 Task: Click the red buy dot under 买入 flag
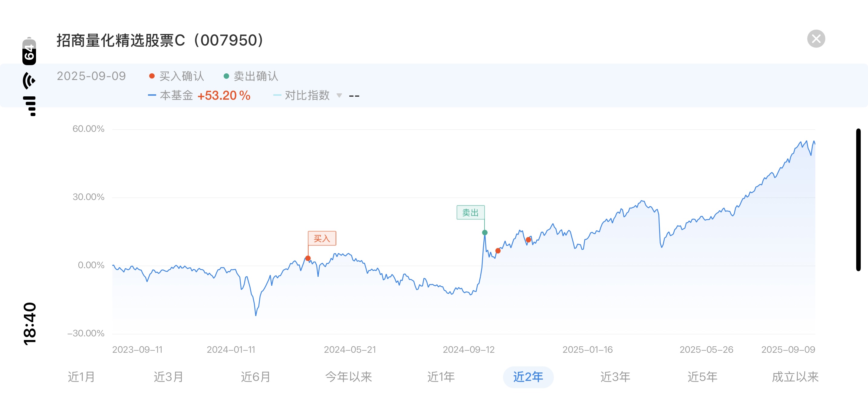pos(308,258)
